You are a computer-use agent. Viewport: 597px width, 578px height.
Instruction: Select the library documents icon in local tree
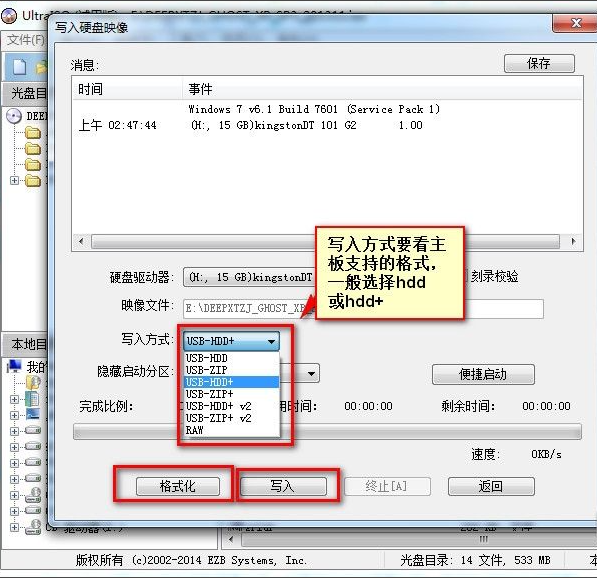point(33,399)
